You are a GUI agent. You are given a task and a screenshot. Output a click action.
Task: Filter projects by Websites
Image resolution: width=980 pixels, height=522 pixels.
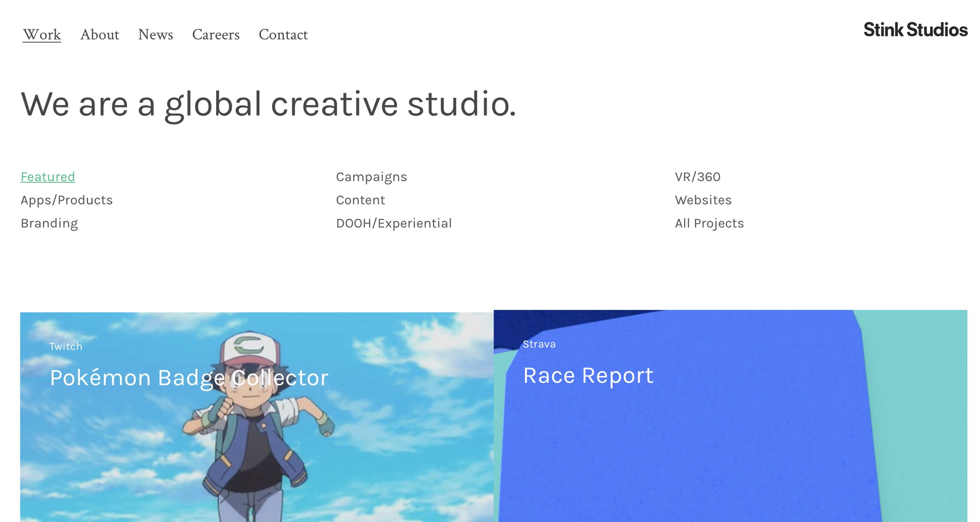(x=703, y=200)
